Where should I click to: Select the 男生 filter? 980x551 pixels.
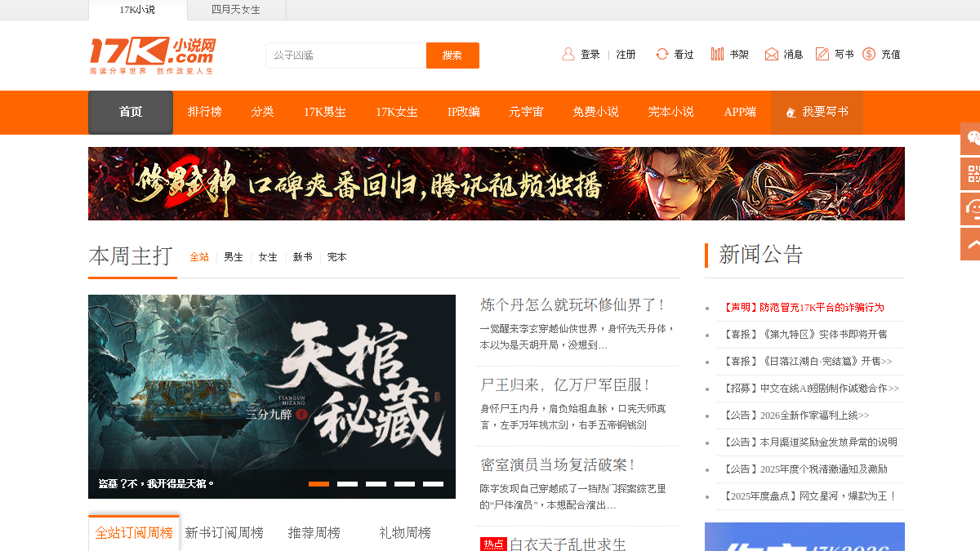tap(234, 257)
